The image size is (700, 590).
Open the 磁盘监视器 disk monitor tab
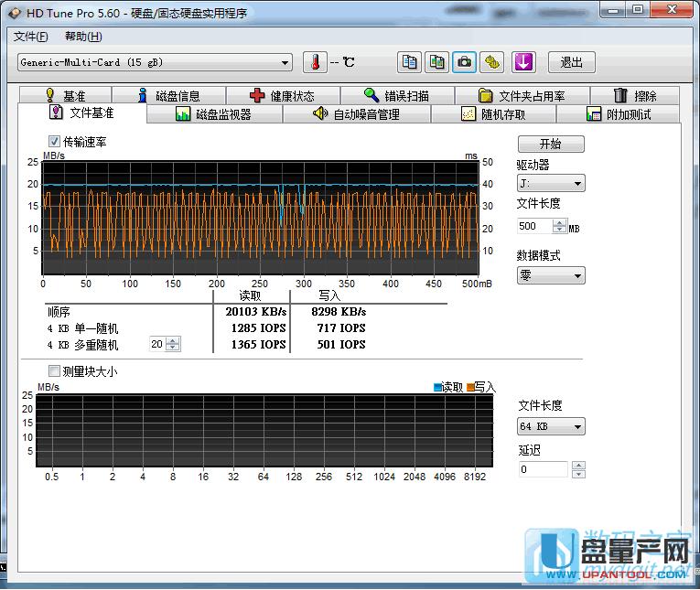pos(213,114)
